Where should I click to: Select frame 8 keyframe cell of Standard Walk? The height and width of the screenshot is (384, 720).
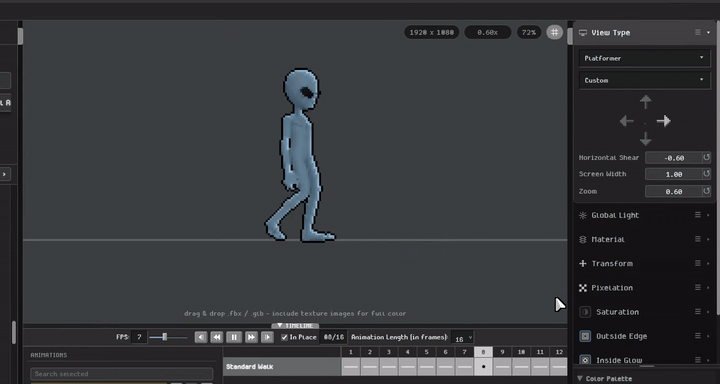coord(483,367)
